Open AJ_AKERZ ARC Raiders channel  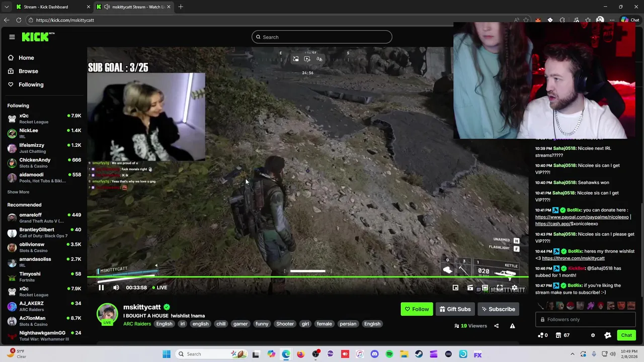[44, 306]
